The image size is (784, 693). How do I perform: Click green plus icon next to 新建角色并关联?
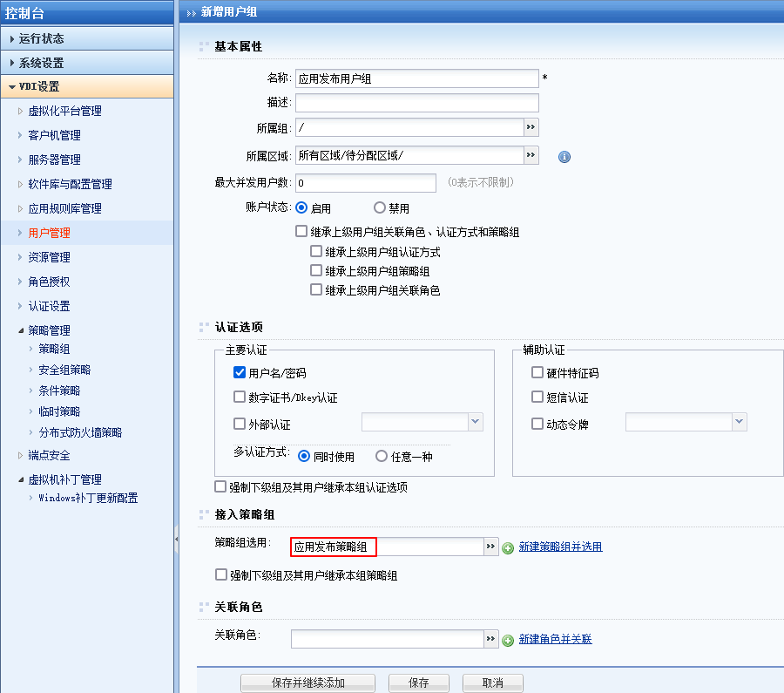(508, 640)
